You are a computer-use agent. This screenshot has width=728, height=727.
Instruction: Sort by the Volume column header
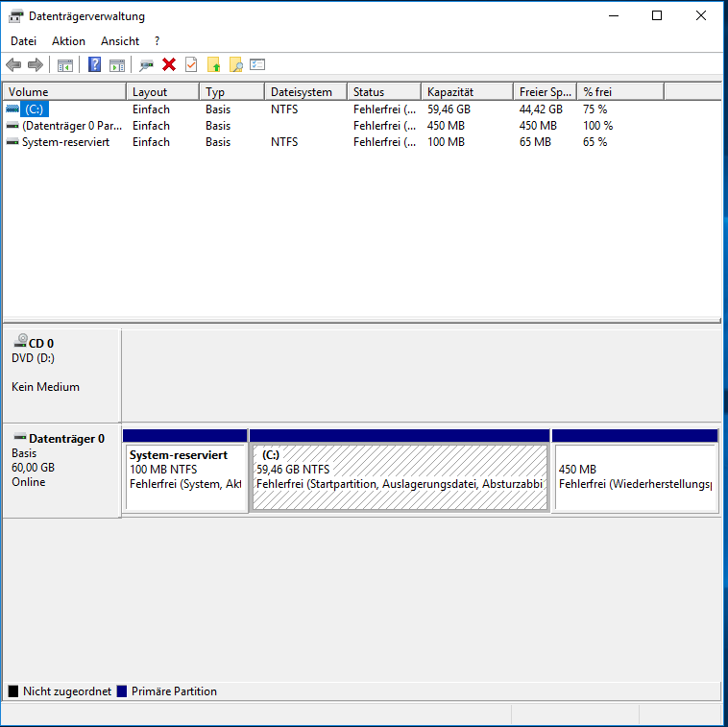coord(64,91)
